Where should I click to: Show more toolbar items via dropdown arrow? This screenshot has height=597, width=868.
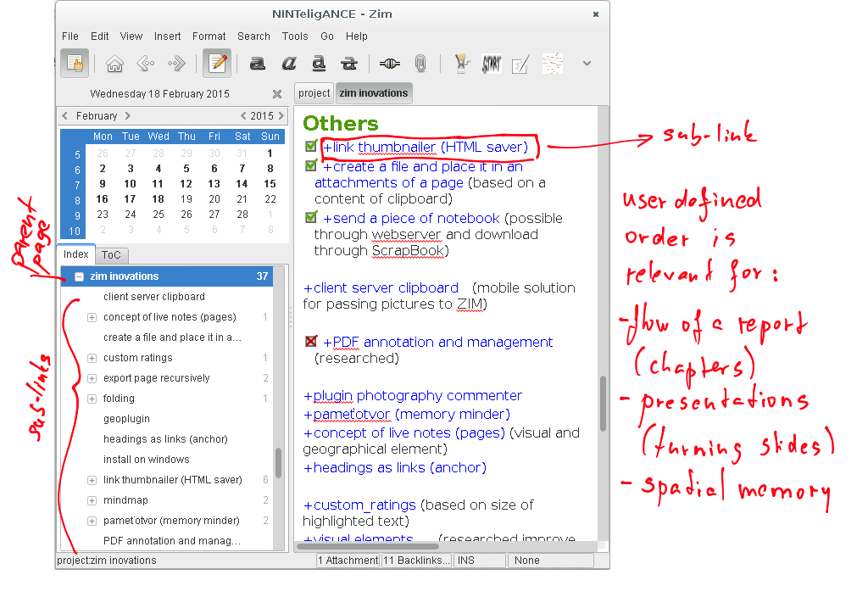click(x=587, y=64)
